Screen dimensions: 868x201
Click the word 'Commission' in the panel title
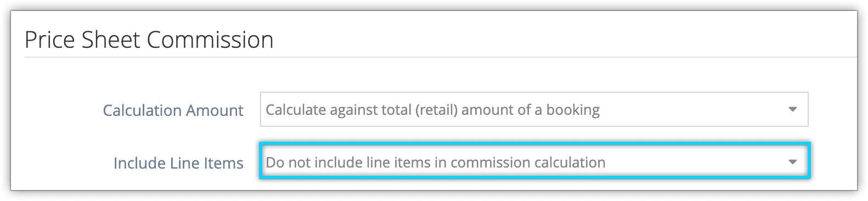[210, 40]
